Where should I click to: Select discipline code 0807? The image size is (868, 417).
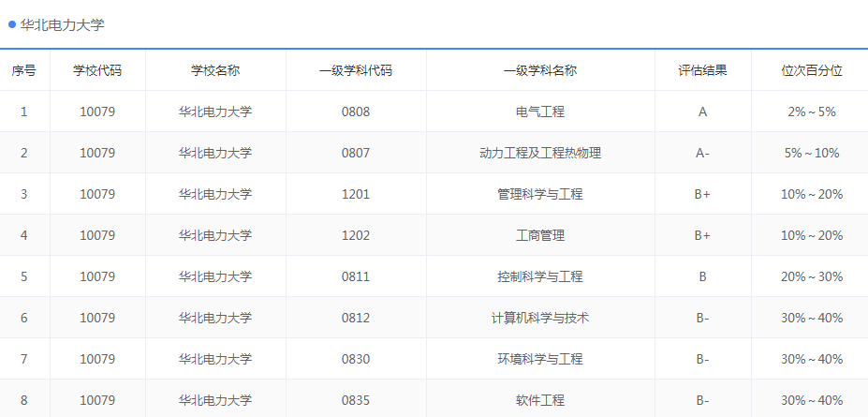tap(356, 153)
